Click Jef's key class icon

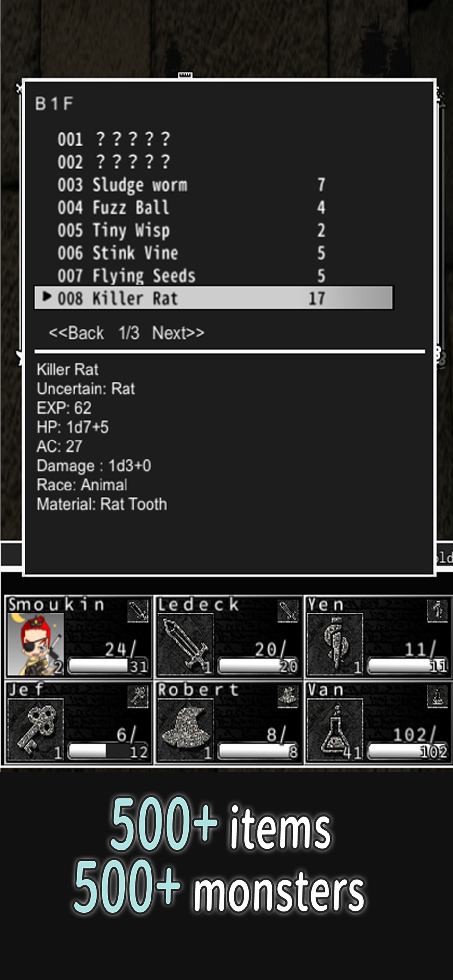pyautogui.click(x=35, y=729)
